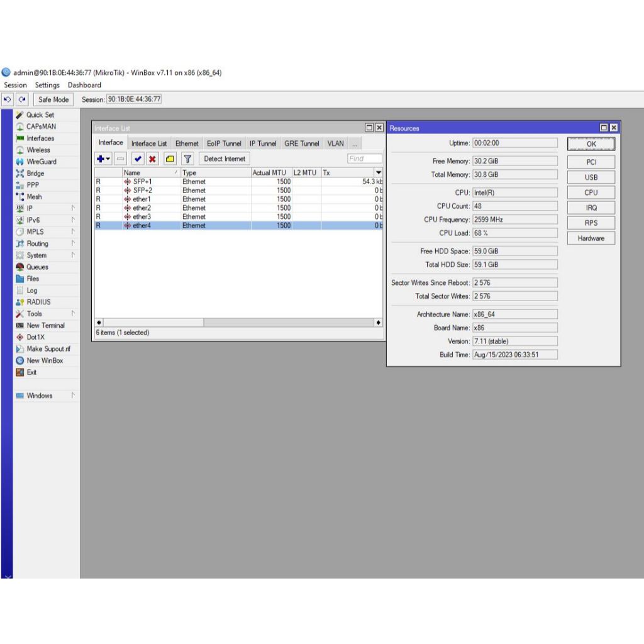Click the Undo arrow icon
Image resolution: width=644 pixels, height=644 pixels.
tap(8, 99)
